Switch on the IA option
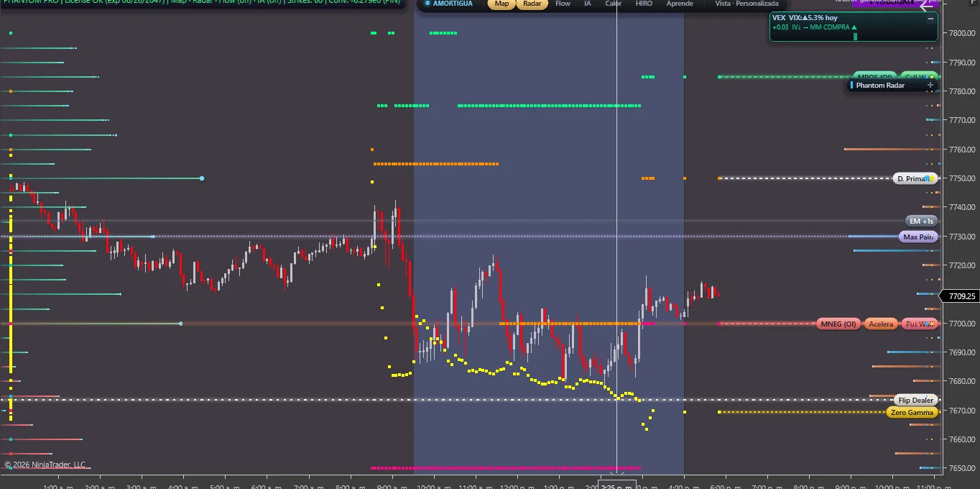 588,4
